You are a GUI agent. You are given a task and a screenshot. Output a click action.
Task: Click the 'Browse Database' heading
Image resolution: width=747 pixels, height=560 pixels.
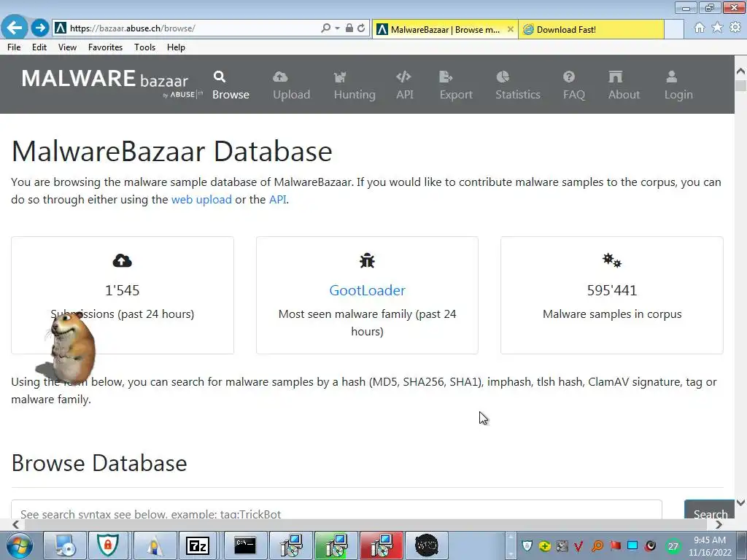[99, 463]
